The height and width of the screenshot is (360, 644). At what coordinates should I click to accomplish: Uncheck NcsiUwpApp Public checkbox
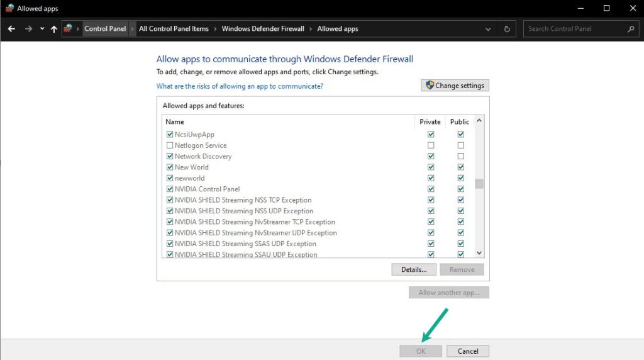click(x=461, y=135)
